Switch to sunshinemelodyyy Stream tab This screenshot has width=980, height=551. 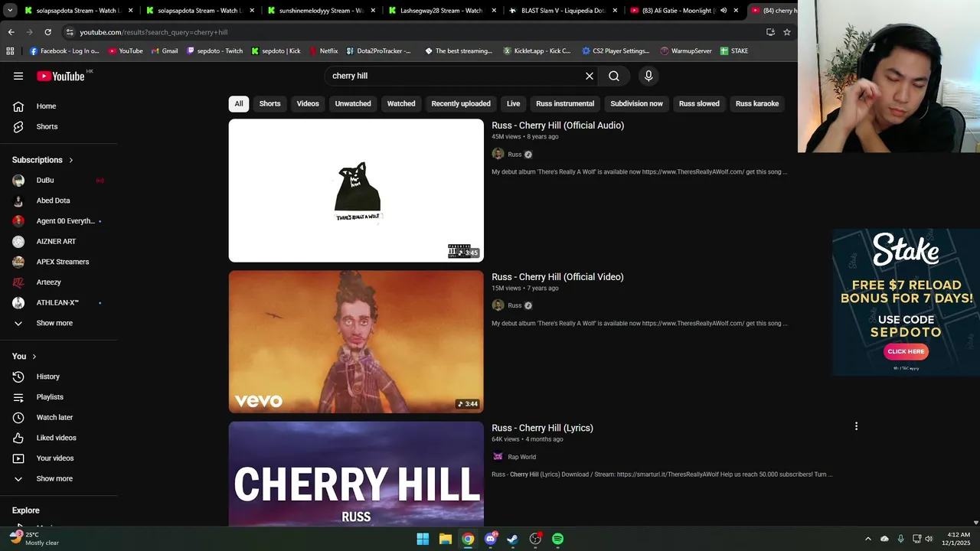tap(320, 11)
